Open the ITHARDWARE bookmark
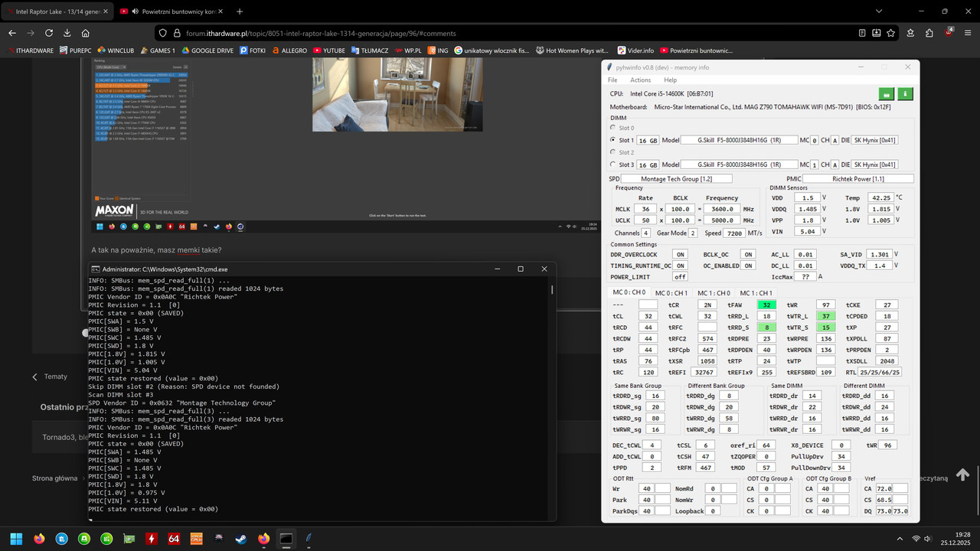The height and width of the screenshot is (551, 980). (31, 51)
